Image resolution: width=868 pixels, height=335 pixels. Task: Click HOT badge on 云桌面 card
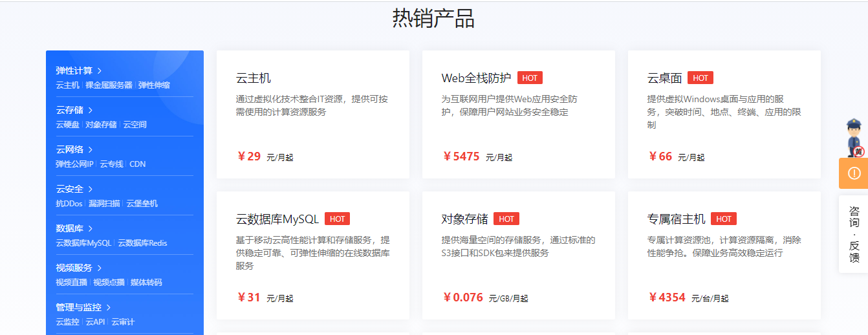pos(700,78)
